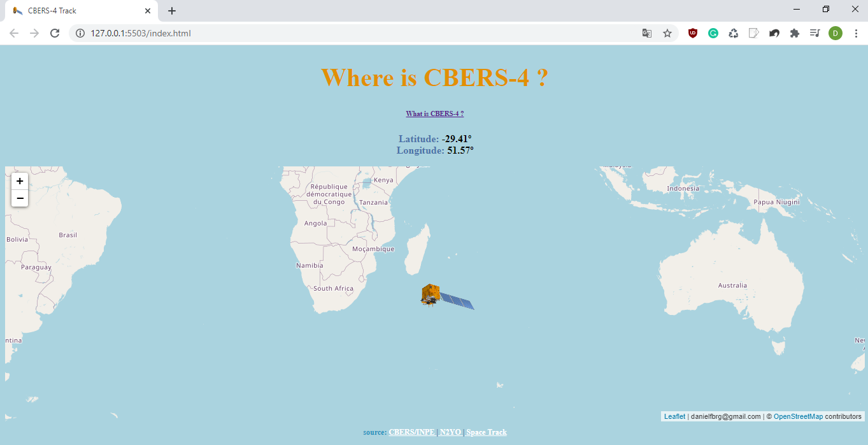Viewport: 868px width, 445px height.
Task: Open the OpenStreetMap attribution link
Action: pyautogui.click(x=798, y=416)
